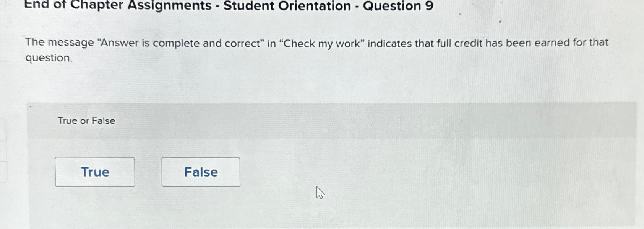Screen dimensions: 644x229
Task: Click the 'True or False' panel header
Action: click(x=86, y=121)
